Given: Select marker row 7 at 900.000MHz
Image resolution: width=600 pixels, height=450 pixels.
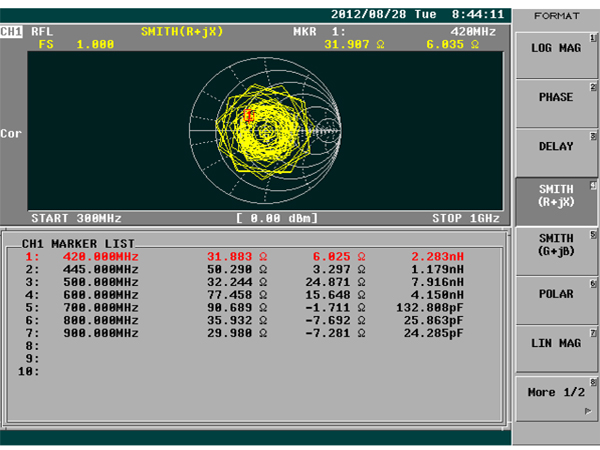Looking at the screenshot, I should coord(244,333).
